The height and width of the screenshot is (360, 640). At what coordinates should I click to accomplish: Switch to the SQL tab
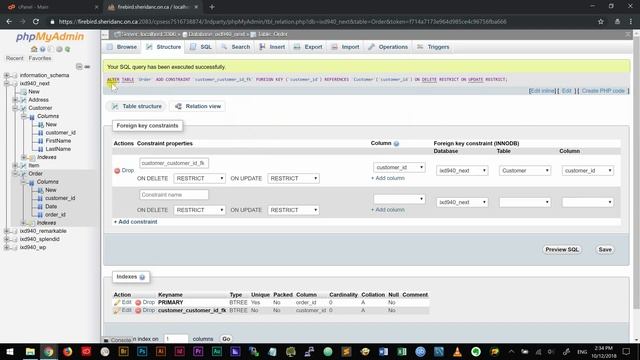coord(201,47)
